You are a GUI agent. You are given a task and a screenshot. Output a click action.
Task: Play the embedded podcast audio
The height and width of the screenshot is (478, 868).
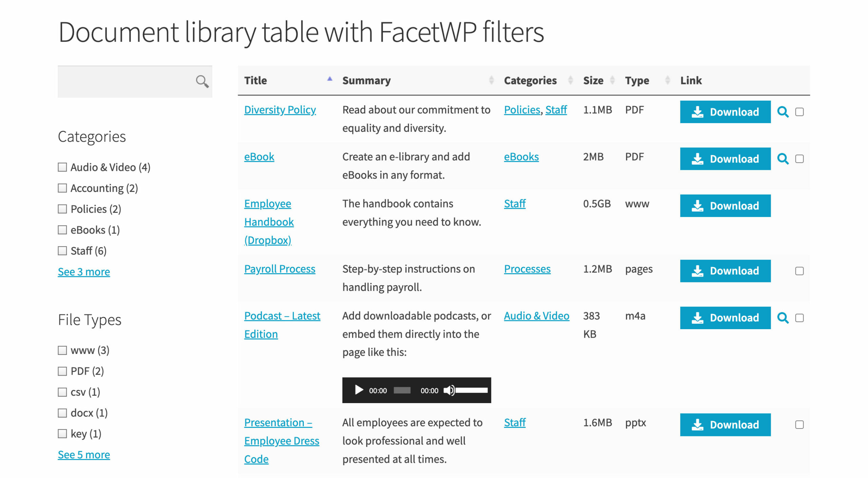(x=358, y=390)
